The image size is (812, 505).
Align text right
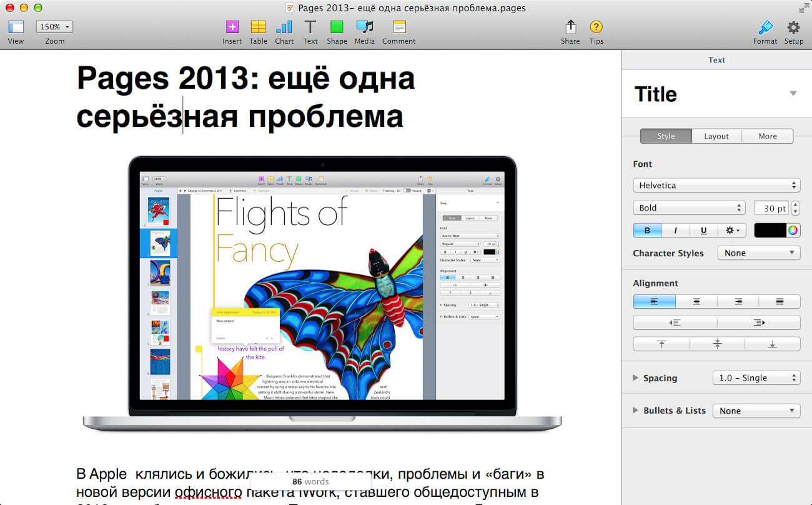coord(738,302)
